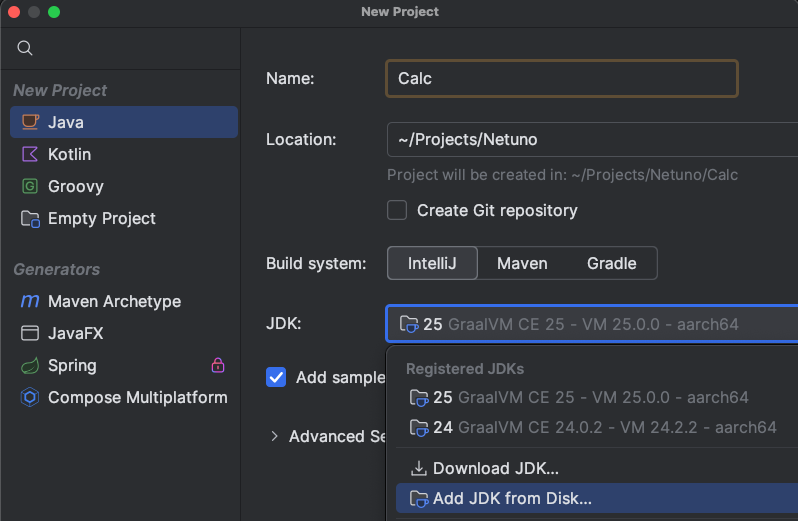The width and height of the screenshot is (798, 521).
Task: Click the Kotlin logo icon
Action: pyautogui.click(x=30, y=154)
